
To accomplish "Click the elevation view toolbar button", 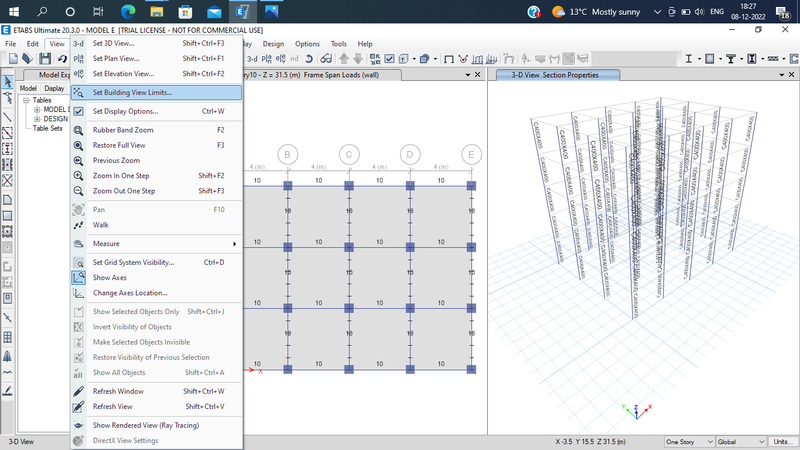I will [280, 59].
